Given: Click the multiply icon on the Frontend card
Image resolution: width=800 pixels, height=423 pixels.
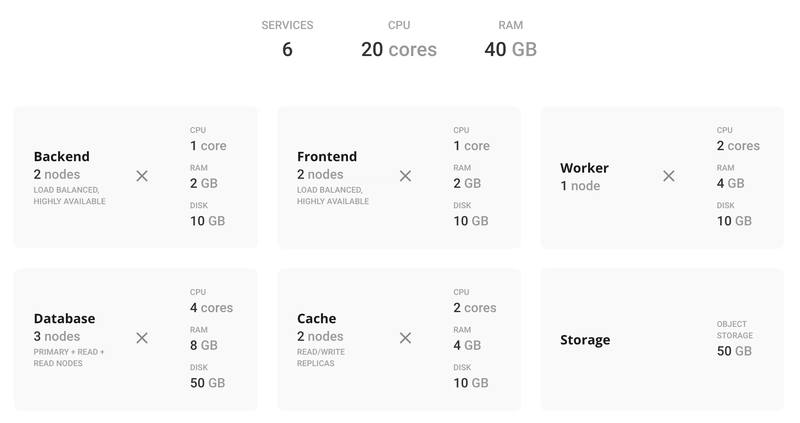Looking at the screenshot, I should coord(405,176).
